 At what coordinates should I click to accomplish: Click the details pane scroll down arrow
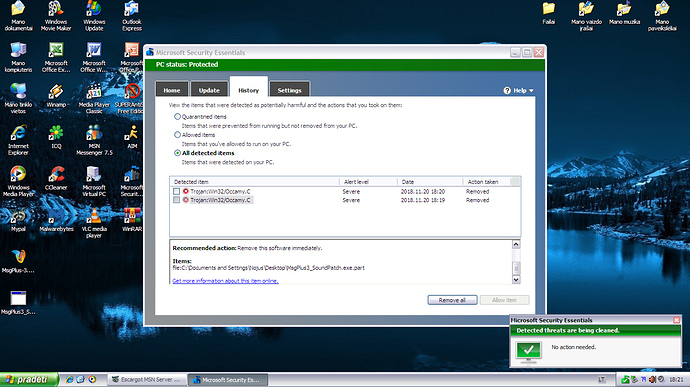pyautogui.click(x=516, y=279)
